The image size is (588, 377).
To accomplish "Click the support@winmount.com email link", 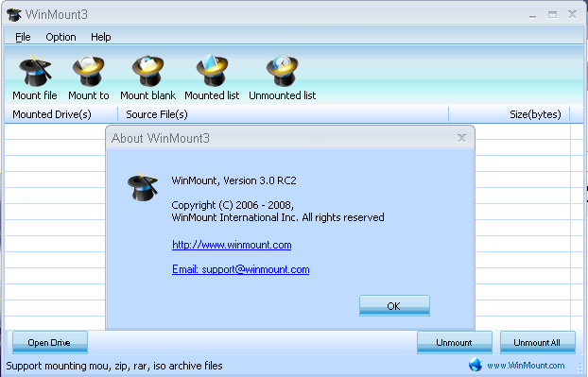I will click(240, 269).
